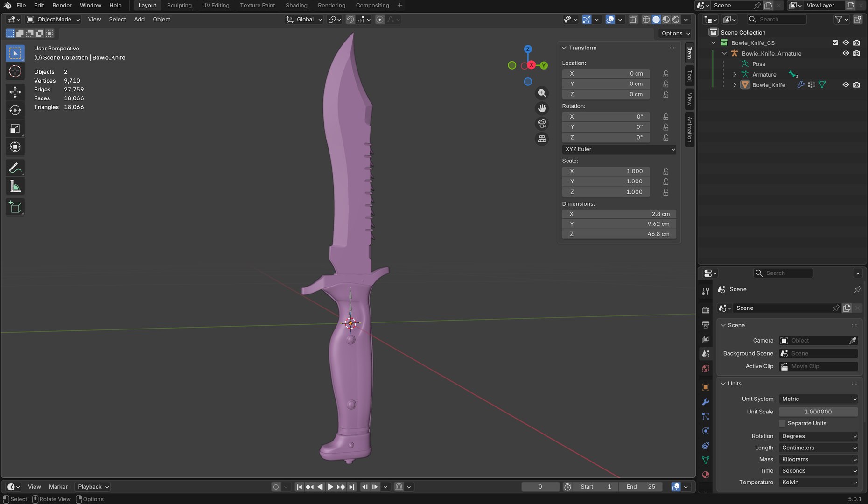Activate the 3D Cursor tool
The image size is (868, 504).
(x=15, y=71)
